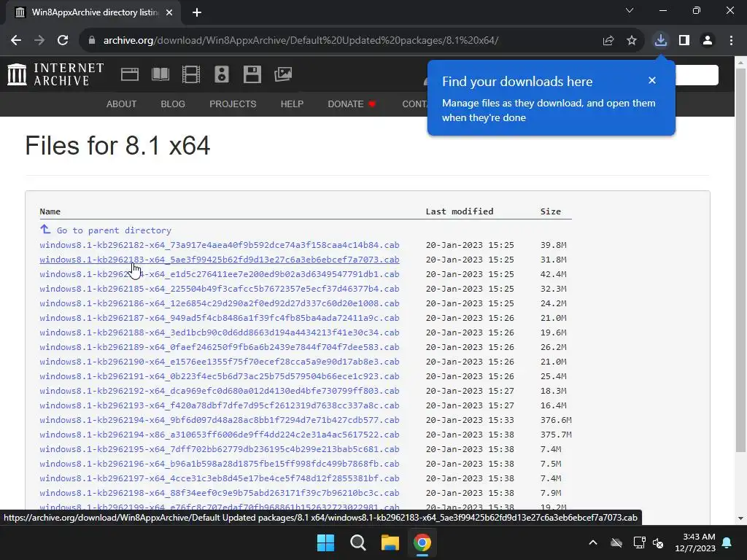Viewport: 747px width, 560px height.
Task: Open the Chrome three-dot menu
Action: tap(731, 41)
